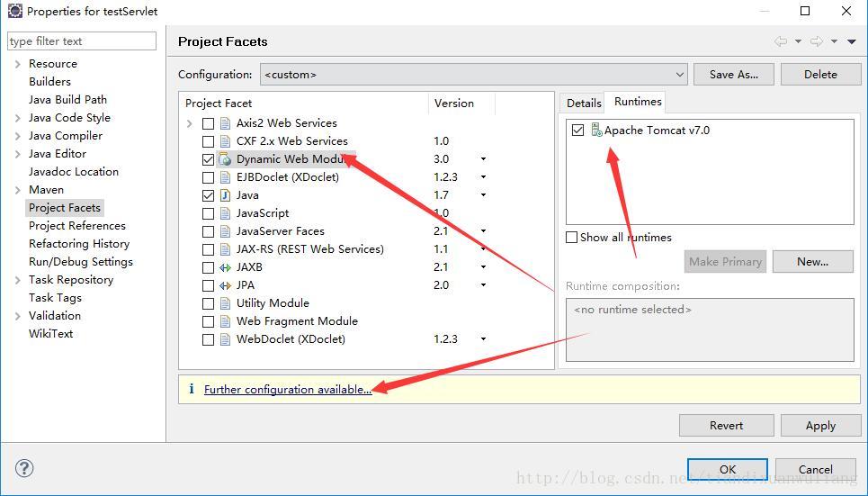The image size is (868, 496).
Task: Enable the EJBDoclet (XDoclet) checkbox
Action: (x=208, y=177)
